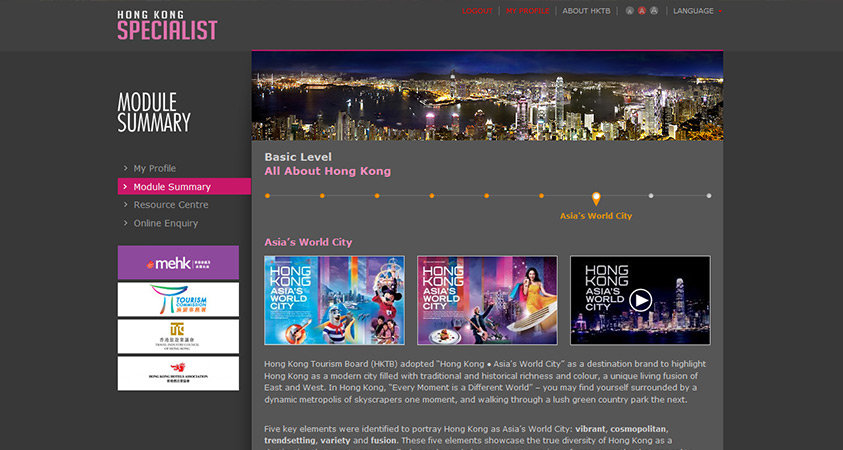Expand the Language dropdown
Screen dimensions: 843x450
[x=697, y=11]
